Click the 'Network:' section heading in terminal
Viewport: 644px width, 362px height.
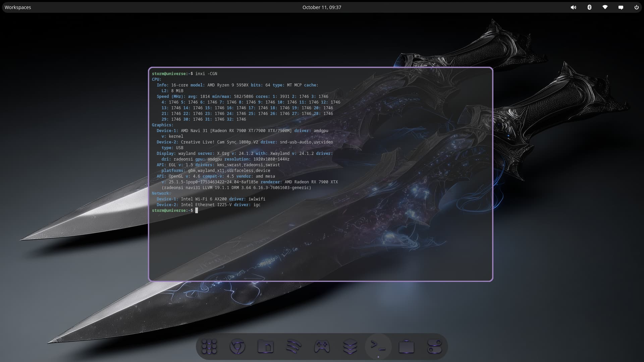tap(161, 193)
